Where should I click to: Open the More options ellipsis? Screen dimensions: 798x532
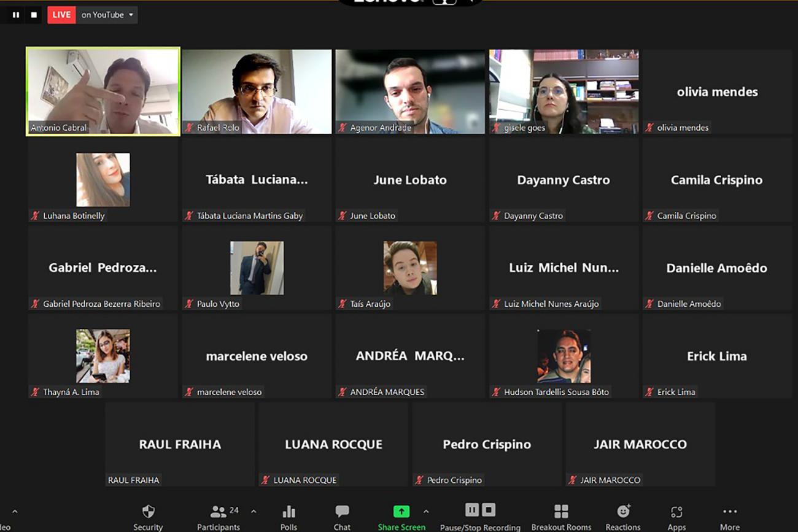(x=729, y=511)
